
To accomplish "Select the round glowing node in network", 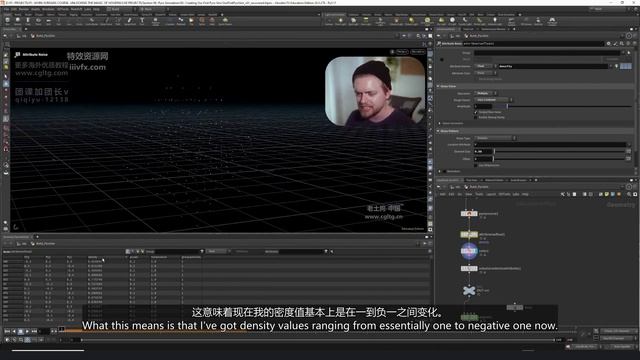I will (469, 251).
